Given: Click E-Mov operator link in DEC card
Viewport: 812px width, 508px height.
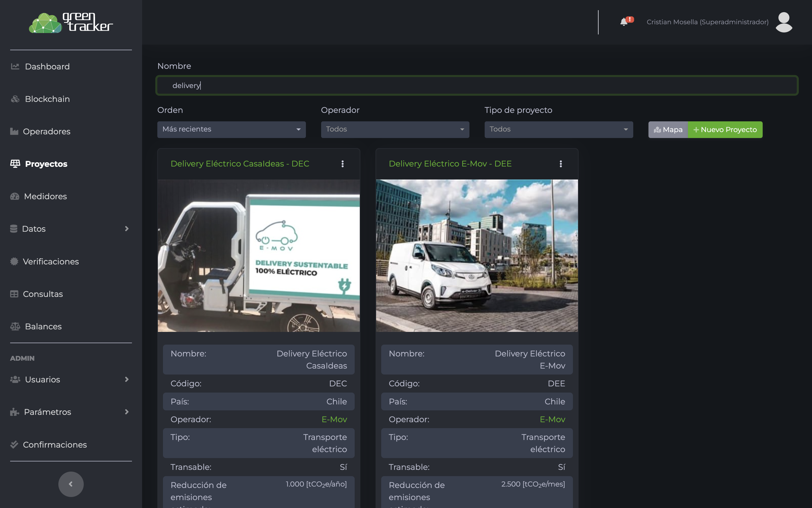Looking at the screenshot, I should [x=334, y=419].
